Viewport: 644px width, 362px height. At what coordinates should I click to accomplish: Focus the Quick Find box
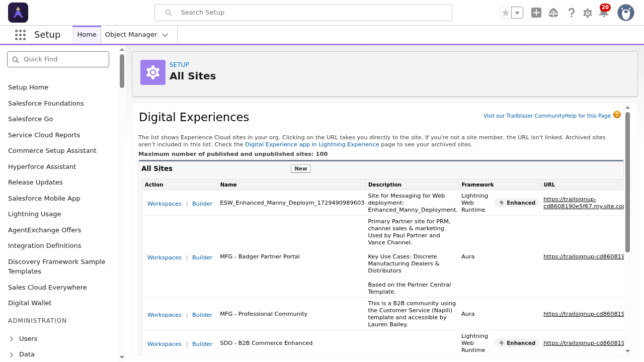click(58, 59)
